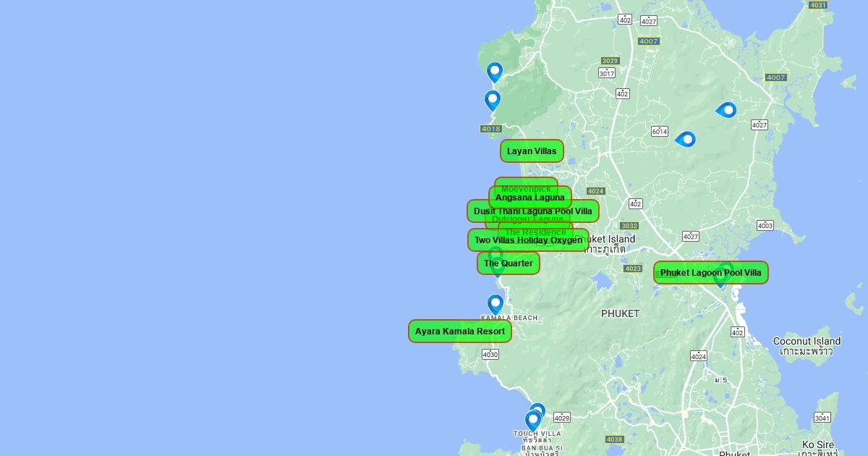Click the blue pin above the Touch Villa label

point(533,421)
